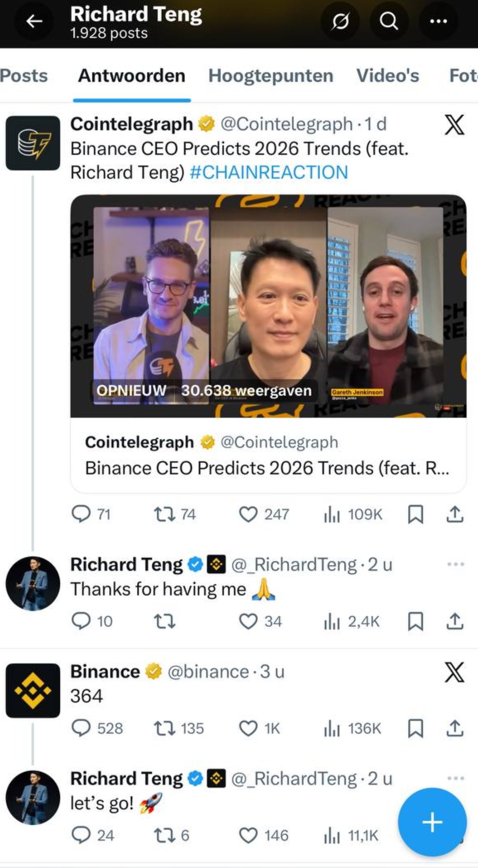Screen dimensions: 478x868
Task: Open the three-dot profile options menu
Action: tap(438, 21)
